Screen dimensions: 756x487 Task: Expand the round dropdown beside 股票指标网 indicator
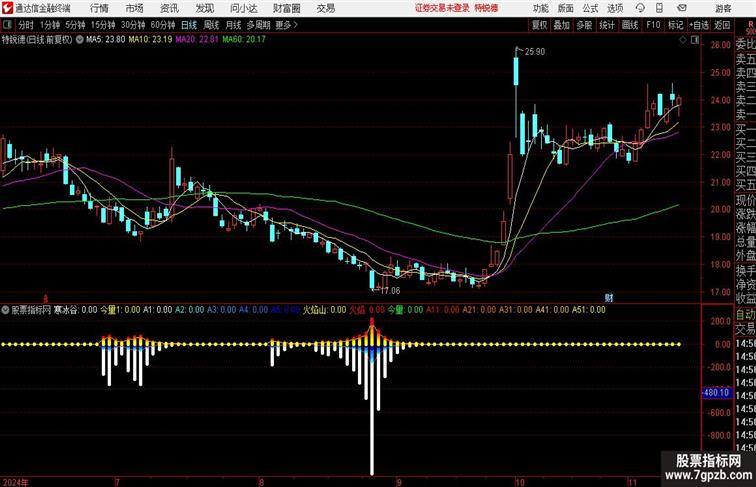[x=5, y=310]
